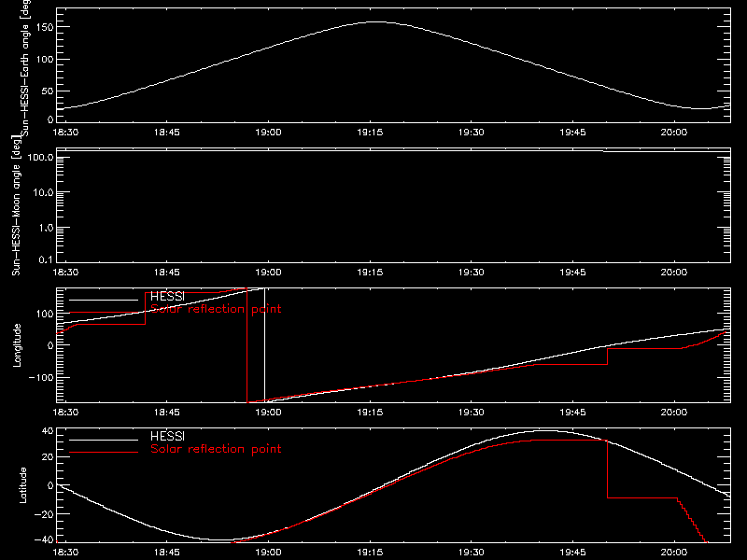This screenshot has height=560, width=747.
Task: Click 18:45 tick under Longitude plot
Action: pyautogui.click(x=167, y=412)
